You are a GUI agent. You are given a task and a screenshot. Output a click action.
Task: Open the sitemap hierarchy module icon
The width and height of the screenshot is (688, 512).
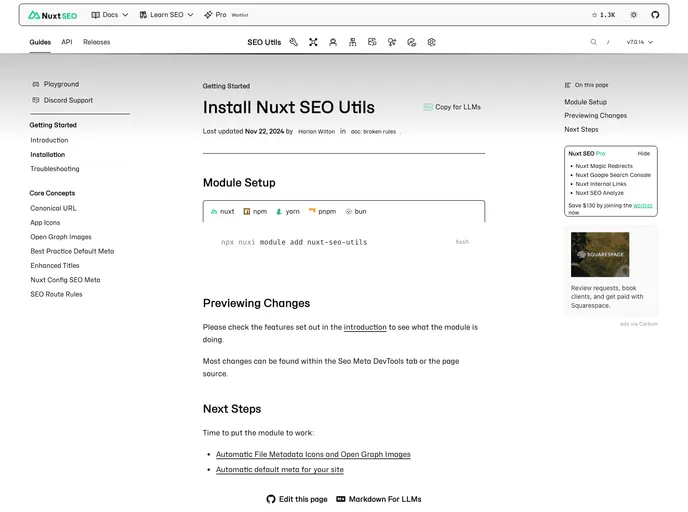click(x=352, y=42)
